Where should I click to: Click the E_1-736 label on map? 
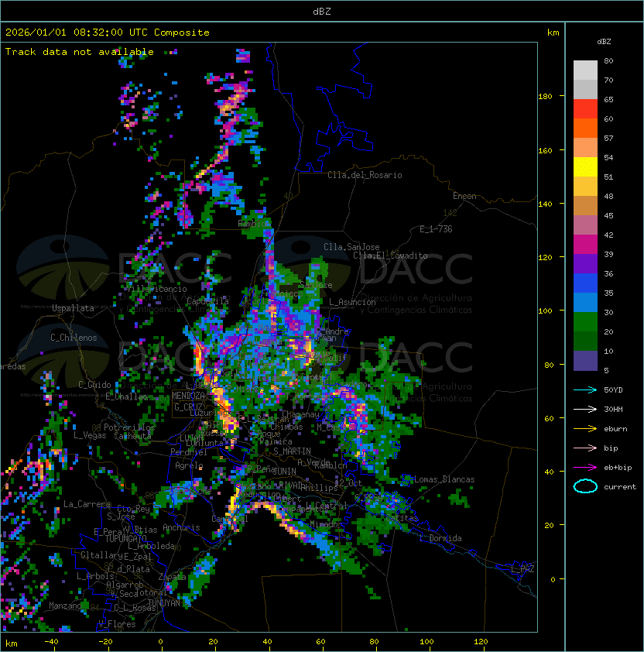click(x=436, y=229)
